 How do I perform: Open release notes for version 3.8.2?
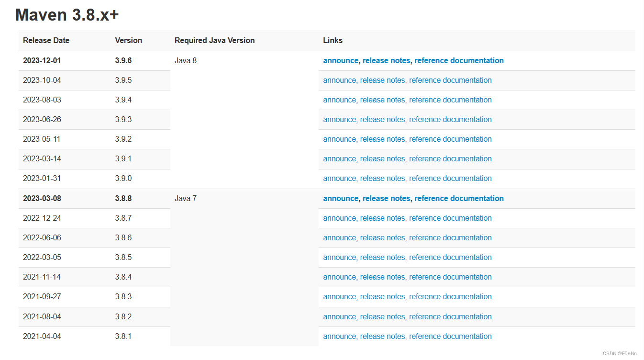pos(382,316)
